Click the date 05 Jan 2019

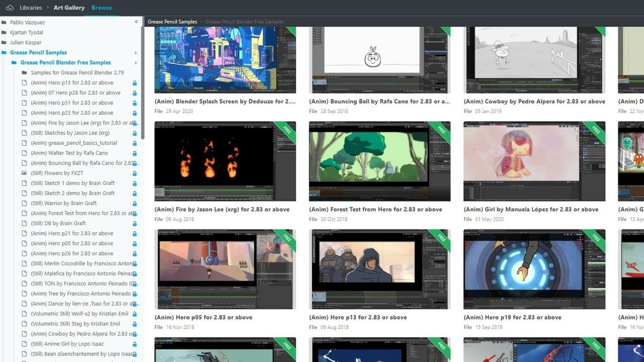(x=489, y=112)
